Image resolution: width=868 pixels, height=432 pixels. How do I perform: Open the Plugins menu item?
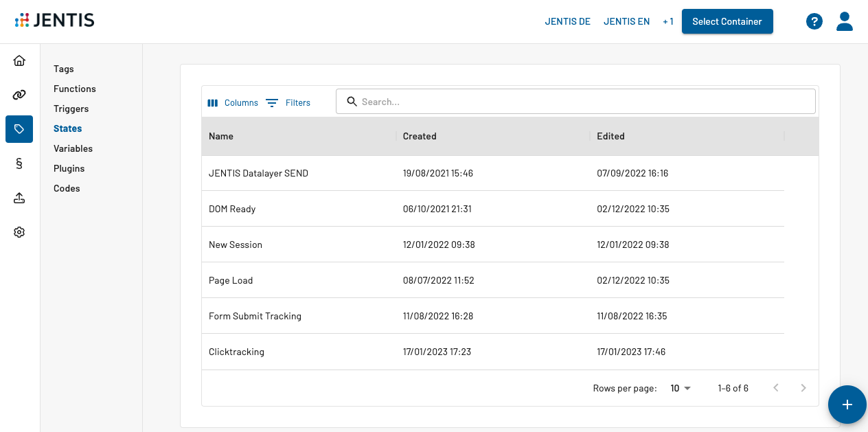(x=69, y=168)
